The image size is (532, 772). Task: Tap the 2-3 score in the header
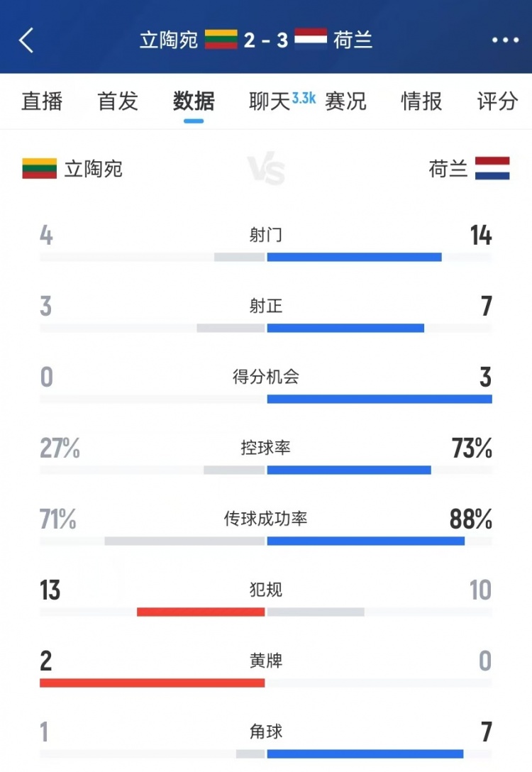(266, 40)
